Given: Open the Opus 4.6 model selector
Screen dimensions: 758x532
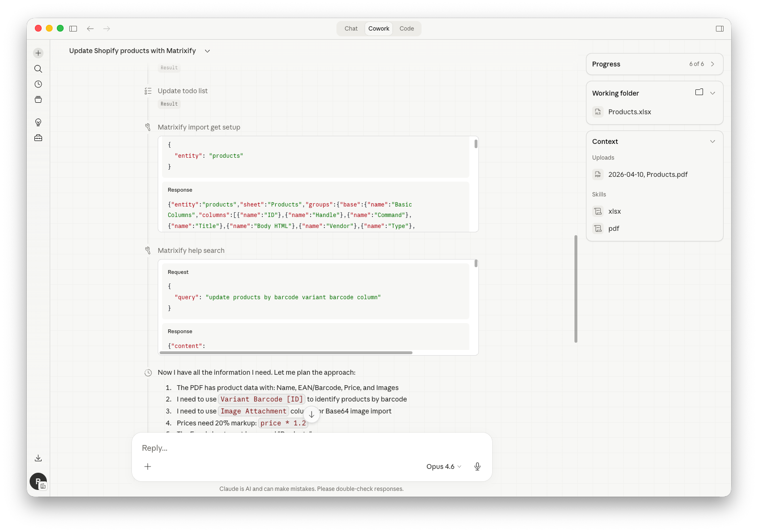Looking at the screenshot, I should click(x=444, y=467).
